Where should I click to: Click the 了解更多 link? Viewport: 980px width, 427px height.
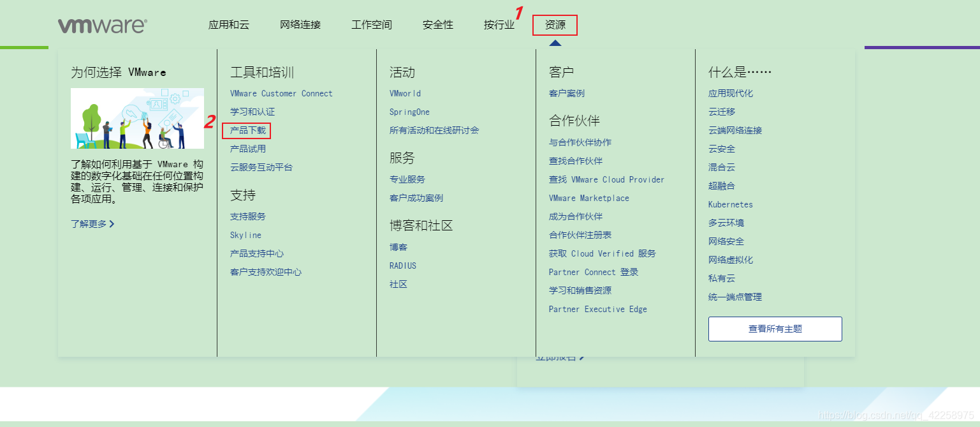pyautogui.click(x=92, y=224)
